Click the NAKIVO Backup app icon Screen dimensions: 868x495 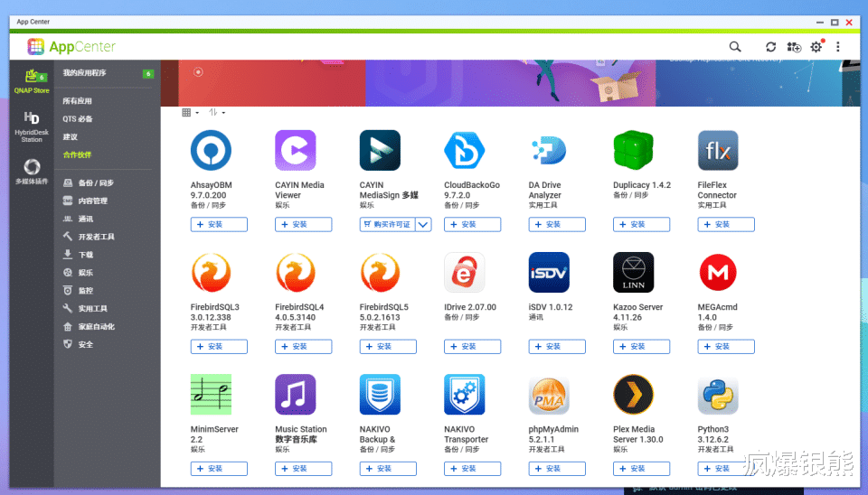click(x=380, y=395)
